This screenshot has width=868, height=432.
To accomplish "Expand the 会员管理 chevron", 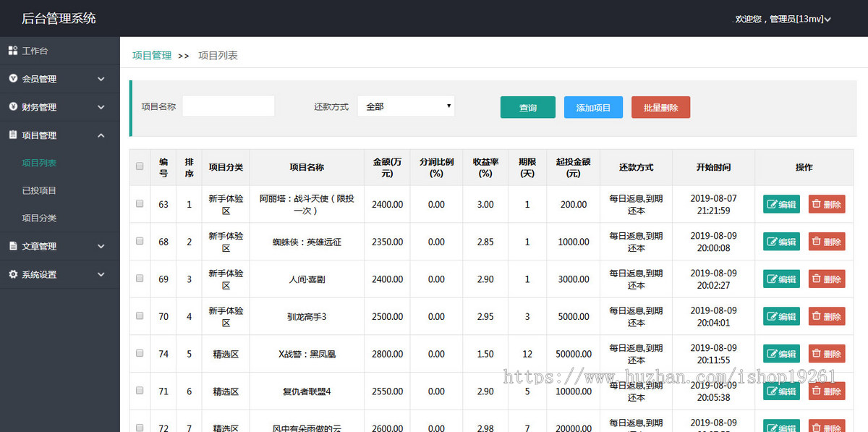I will pyautogui.click(x=101, y=79).
